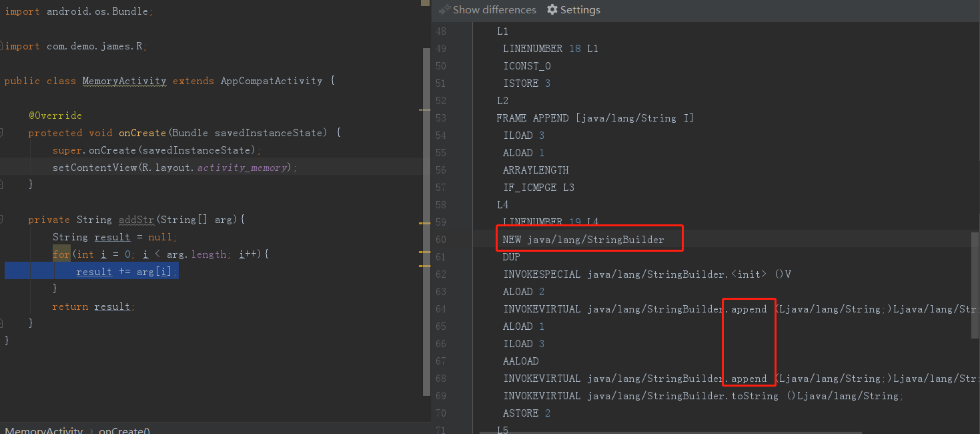Collapse the onCreate method via gutter fold marker

tap(2, 133)
